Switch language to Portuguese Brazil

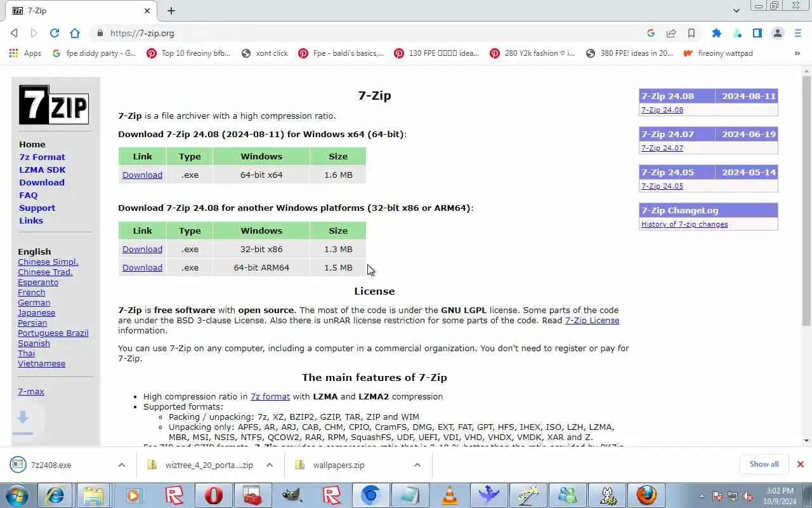pyautogui.click(x=53, y=333)
